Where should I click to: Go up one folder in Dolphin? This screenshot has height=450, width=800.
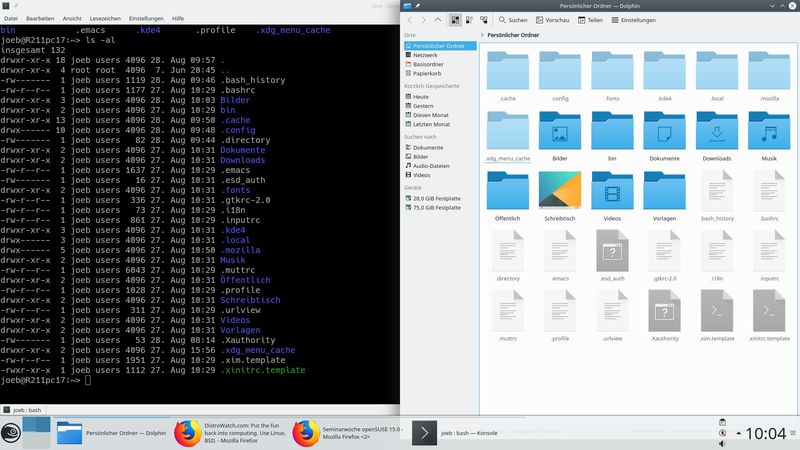pos(438,20)
